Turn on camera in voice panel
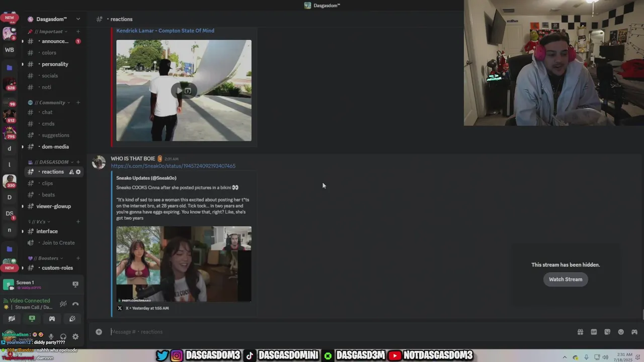 pos(12,319)
